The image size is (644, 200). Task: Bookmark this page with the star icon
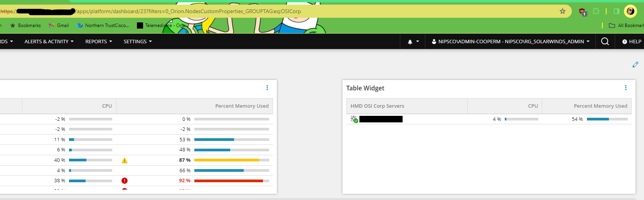563,11
